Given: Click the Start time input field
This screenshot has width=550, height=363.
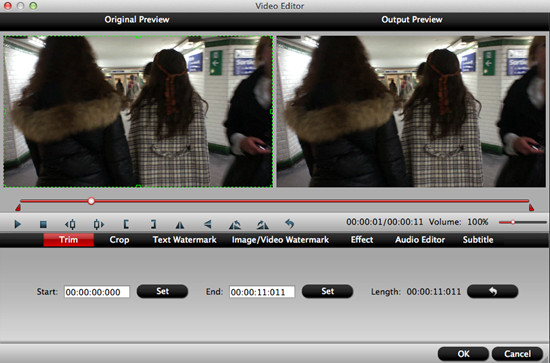Looking at the screenshot, I should (97, 292).
